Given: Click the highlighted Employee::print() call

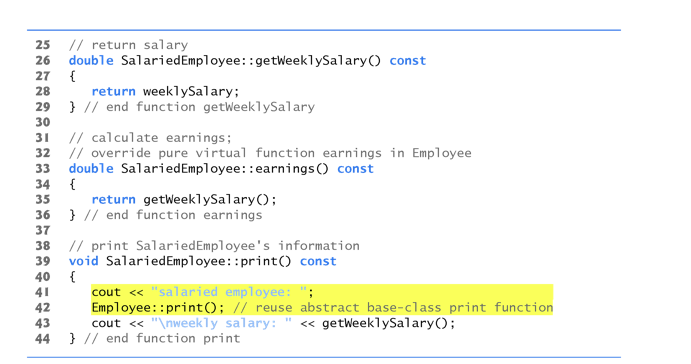Looking at the screenshot, I should (x=158, y=307).
